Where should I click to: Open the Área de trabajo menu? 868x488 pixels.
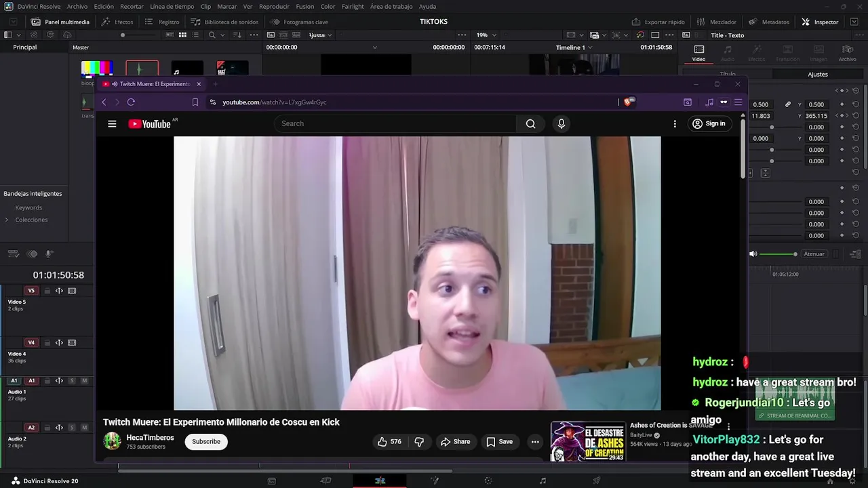[391, 6]
